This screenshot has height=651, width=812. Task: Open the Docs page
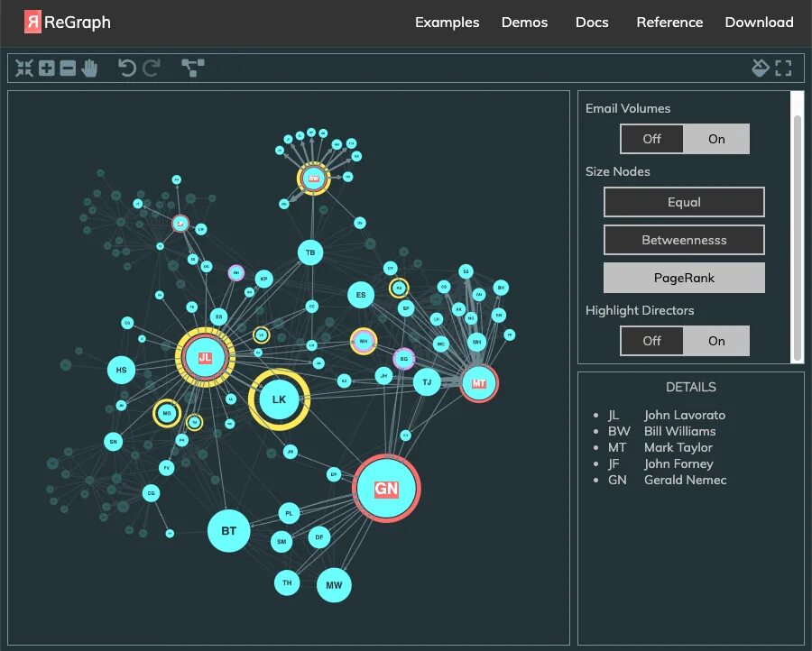click(x=592, y=23)
